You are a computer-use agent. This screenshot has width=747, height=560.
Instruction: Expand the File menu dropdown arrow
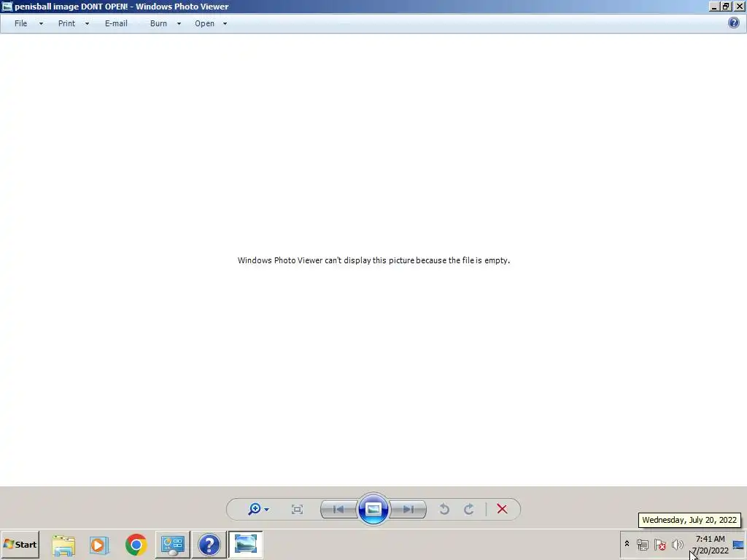[x=41, y=24]
